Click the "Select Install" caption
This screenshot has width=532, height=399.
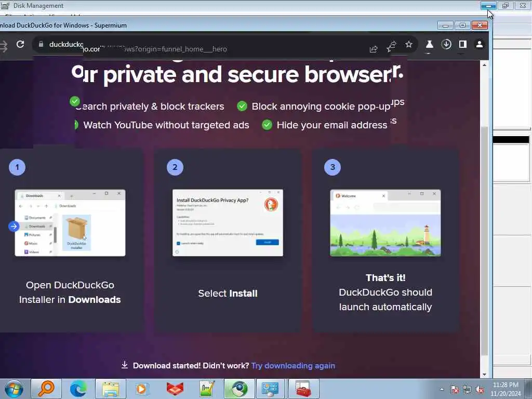click(228, 293)
